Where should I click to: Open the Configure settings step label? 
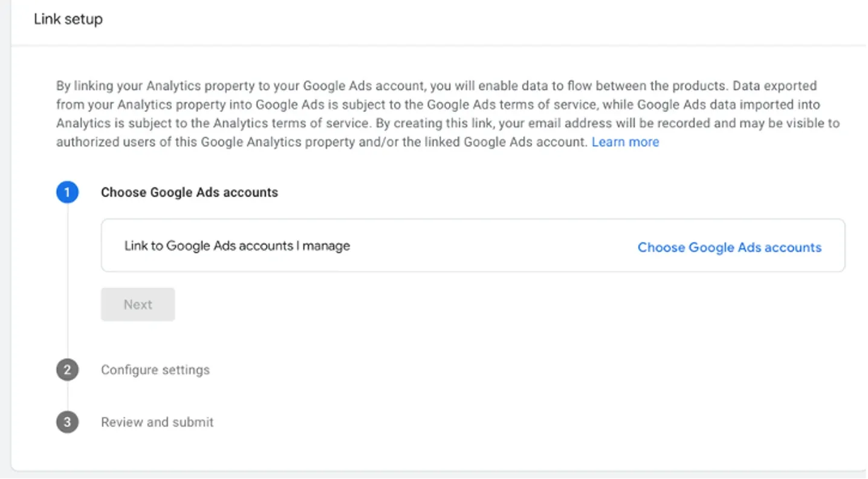coord(155,370)
